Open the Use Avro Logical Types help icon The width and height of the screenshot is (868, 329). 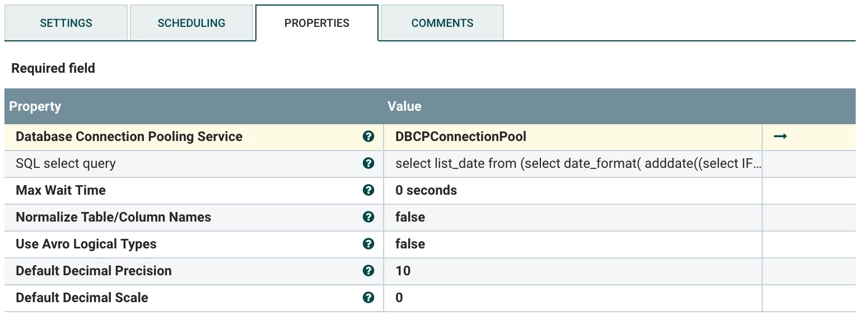pyautogui.click(x=368, y=244)
